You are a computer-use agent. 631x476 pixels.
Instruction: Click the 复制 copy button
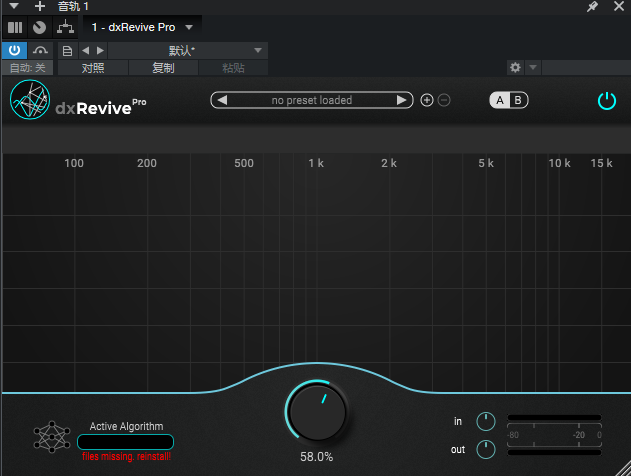point(163,68)
